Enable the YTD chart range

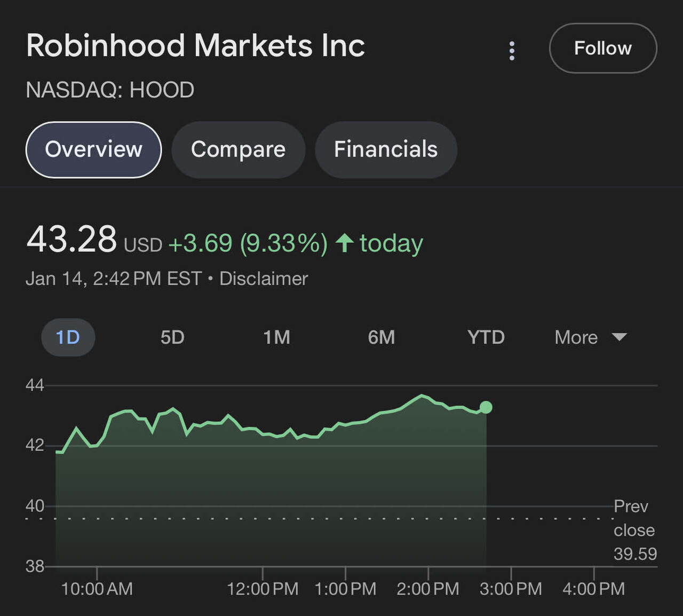pyautogui.click(x=486, y=337)
